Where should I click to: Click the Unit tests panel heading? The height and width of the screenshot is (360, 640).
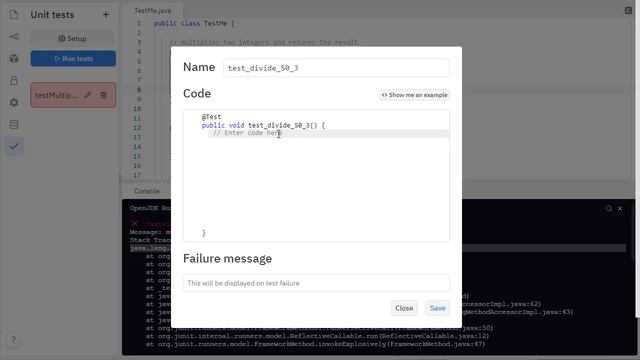click(53, 15)
